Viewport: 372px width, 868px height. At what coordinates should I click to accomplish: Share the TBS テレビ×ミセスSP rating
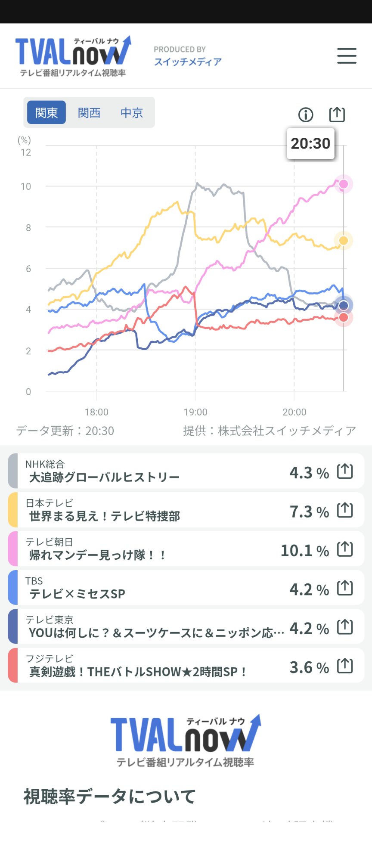345,588
